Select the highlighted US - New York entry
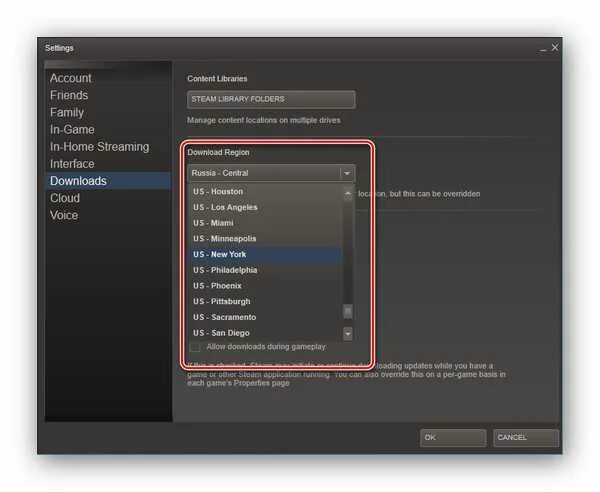This screenshot has height=492, width=600. coord(267,254)
